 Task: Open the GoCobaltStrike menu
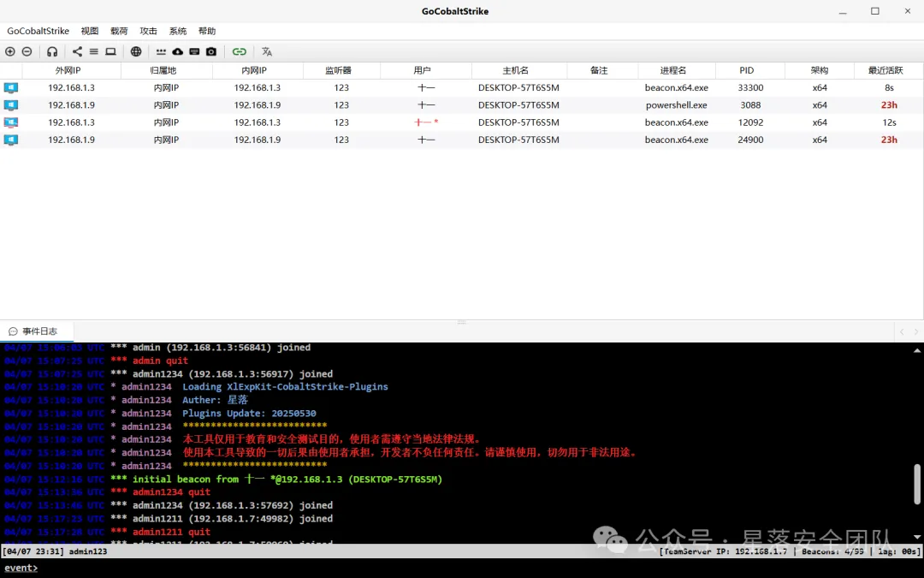pos(38,32)
